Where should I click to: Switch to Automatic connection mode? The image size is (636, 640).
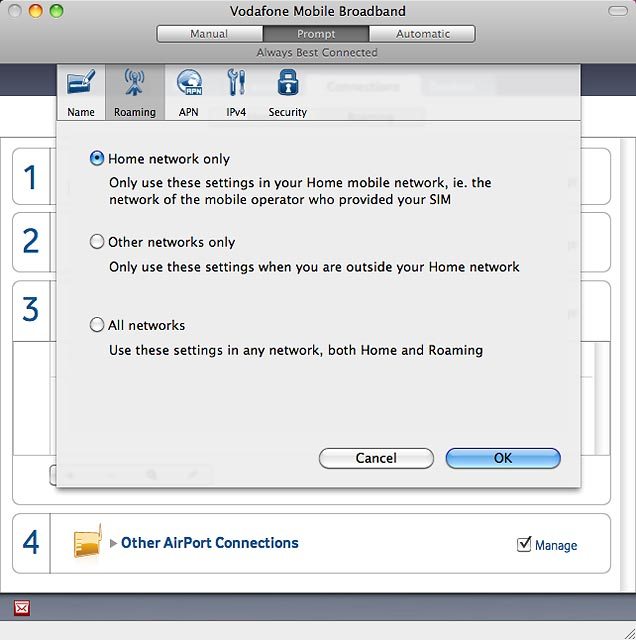coord(423,34)
